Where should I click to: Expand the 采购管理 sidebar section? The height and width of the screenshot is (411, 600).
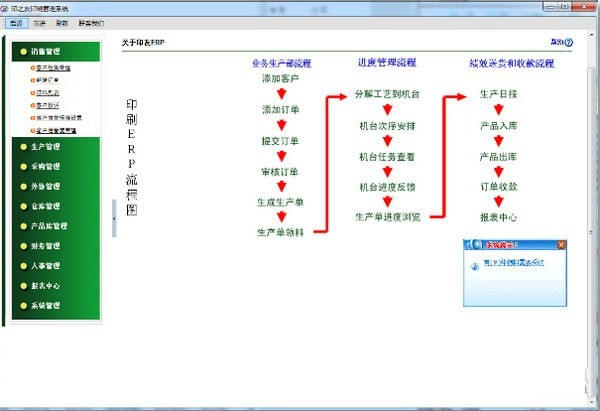pyautogui.click(x=56, y=166)
